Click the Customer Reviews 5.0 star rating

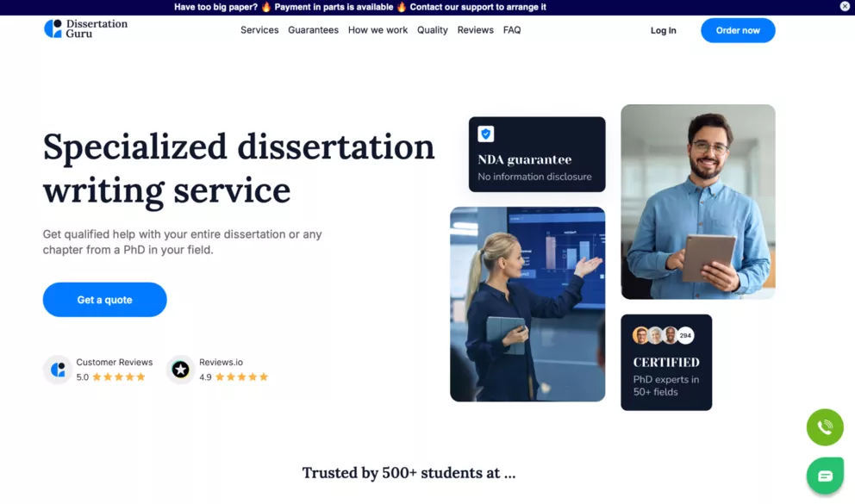point(110,377)
